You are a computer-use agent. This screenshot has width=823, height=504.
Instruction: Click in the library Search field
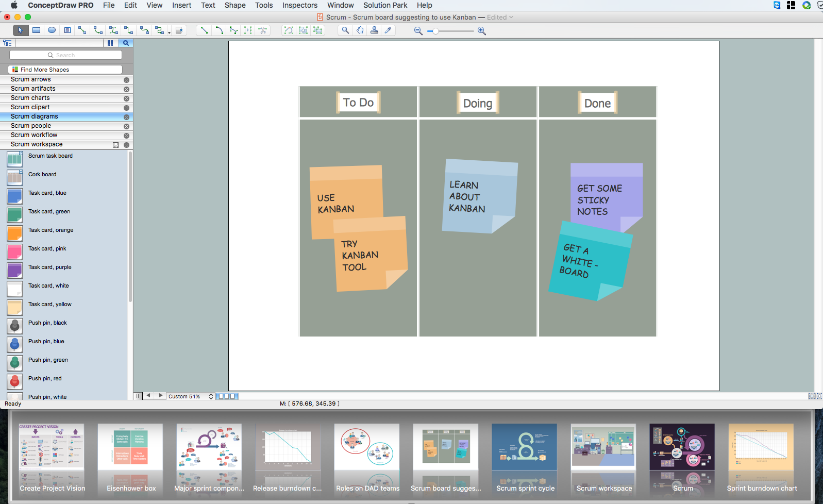click(65, 55)
